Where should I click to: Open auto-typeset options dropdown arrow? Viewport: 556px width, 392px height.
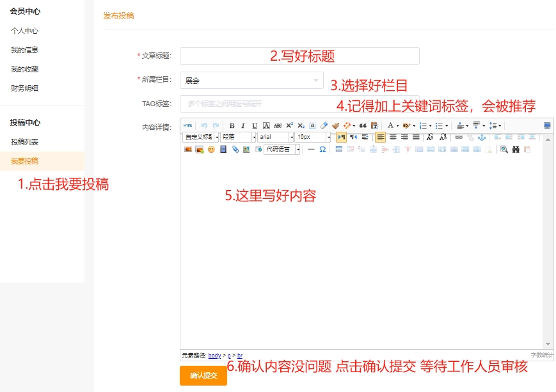[354, 126]
